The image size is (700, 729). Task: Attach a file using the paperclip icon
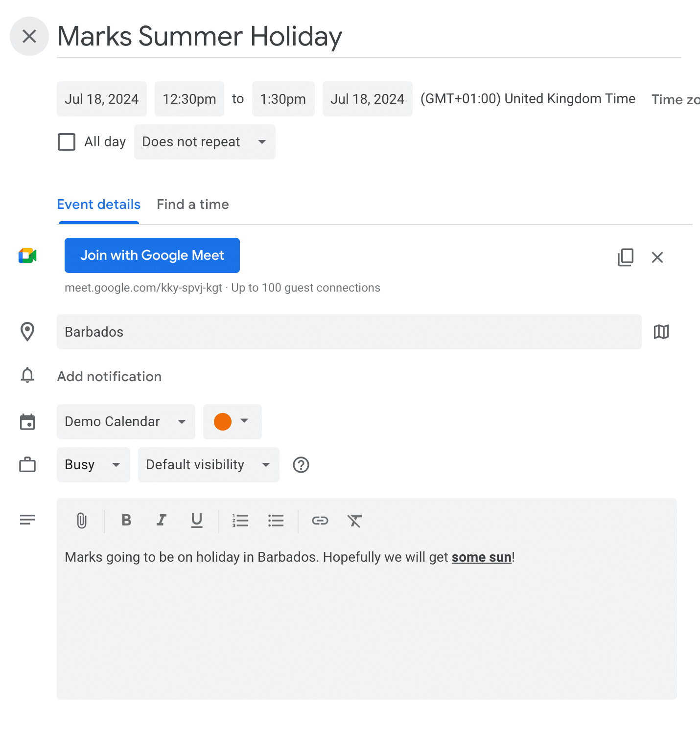coord(82,521)
